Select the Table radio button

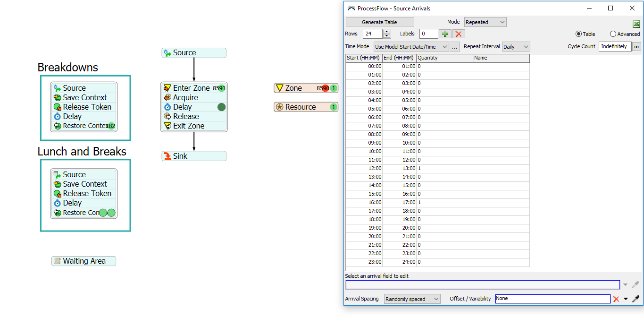(578, 34)
